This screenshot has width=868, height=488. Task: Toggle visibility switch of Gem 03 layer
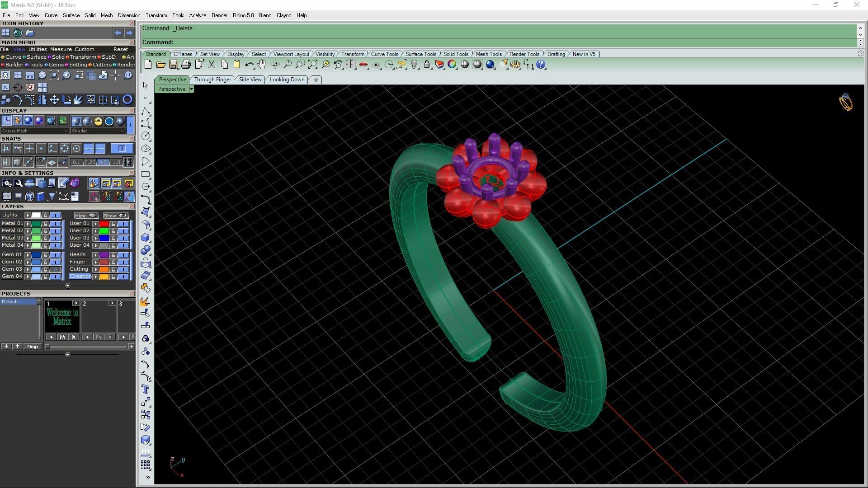[x=55, y=269]
